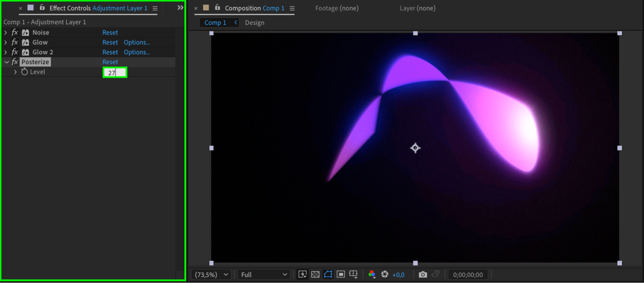This screenshot has height=283, width=644.
Task: Open Options for the Glow effect
Action: coord(137,42)
